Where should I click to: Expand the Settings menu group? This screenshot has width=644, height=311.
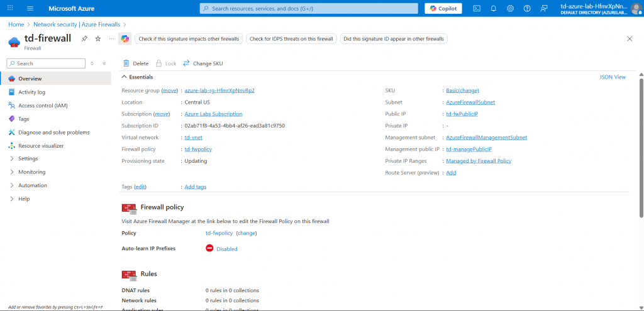[x=11, y=158]
